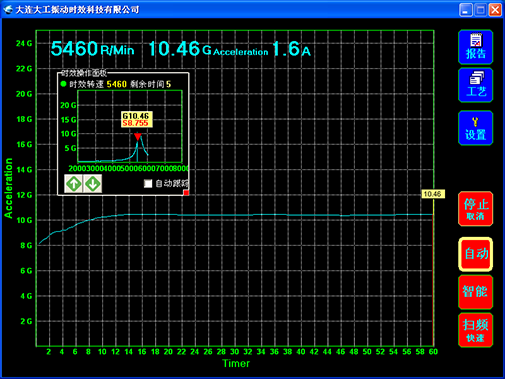Start the 扫频 快速 fast sweep
Screen dimensions: 505x379
click(475, 330)
